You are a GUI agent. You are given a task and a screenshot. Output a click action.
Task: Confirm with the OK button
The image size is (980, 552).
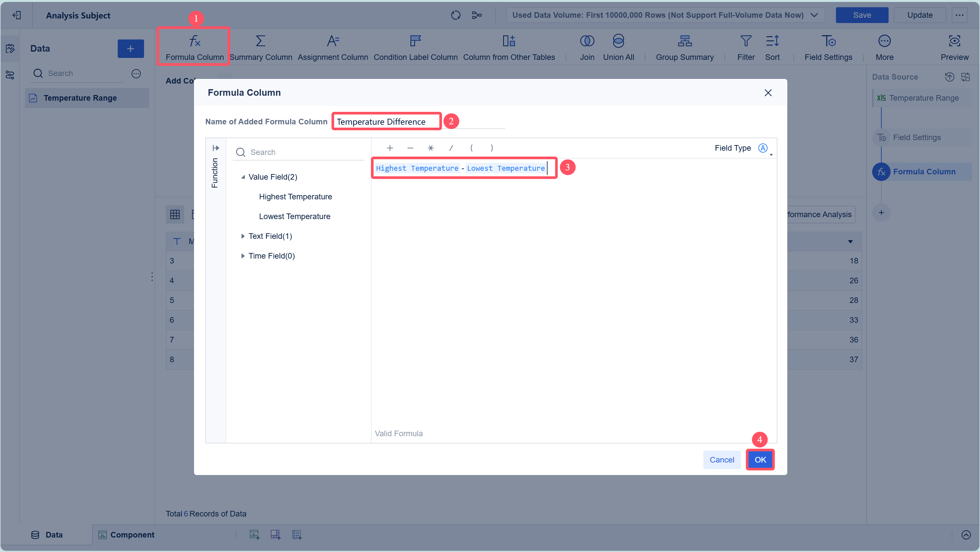tap(760, 460)
